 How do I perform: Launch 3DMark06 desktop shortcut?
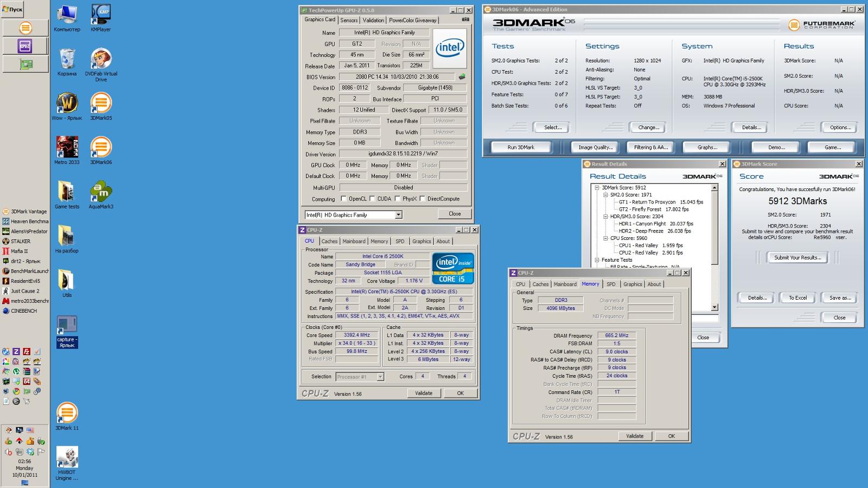(101, 151)
